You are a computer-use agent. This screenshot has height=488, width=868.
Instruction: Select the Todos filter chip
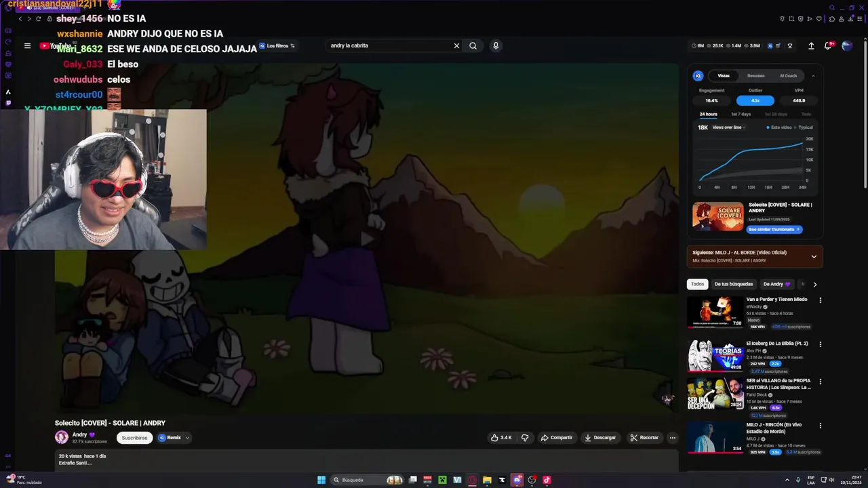point(697,284)
